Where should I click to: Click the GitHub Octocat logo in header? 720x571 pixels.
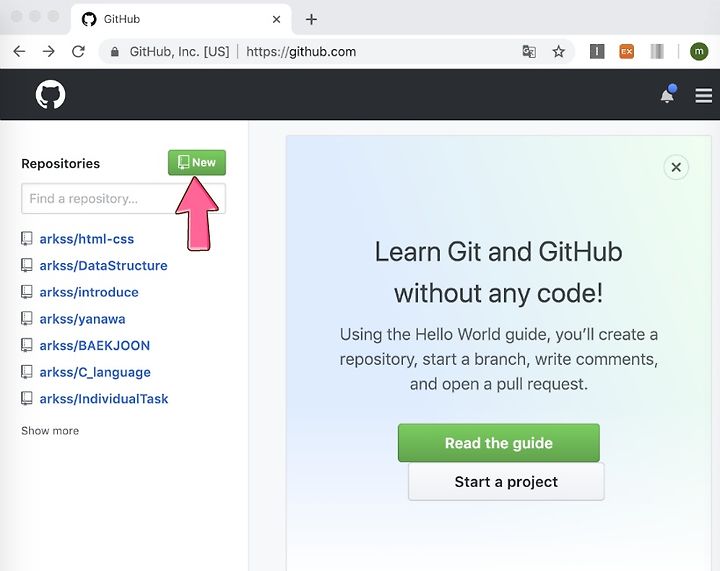coord(51,95)
